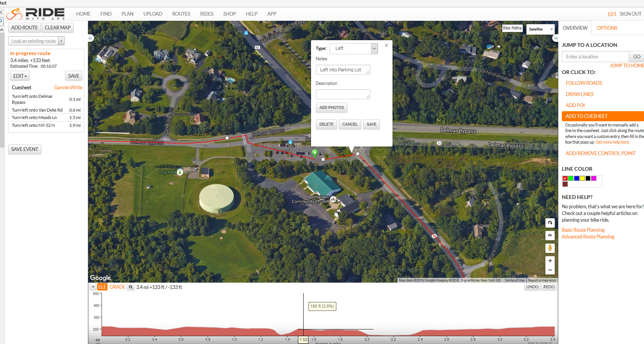Switch to the OVERVIEW tab
This screenshot has width=644, height=344.
click(575, 28)
